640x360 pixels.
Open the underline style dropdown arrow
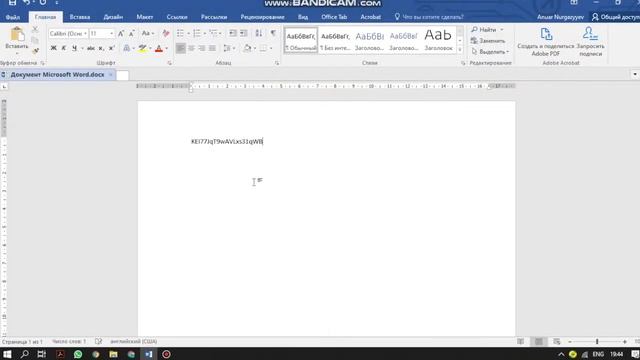coord(82,49)
